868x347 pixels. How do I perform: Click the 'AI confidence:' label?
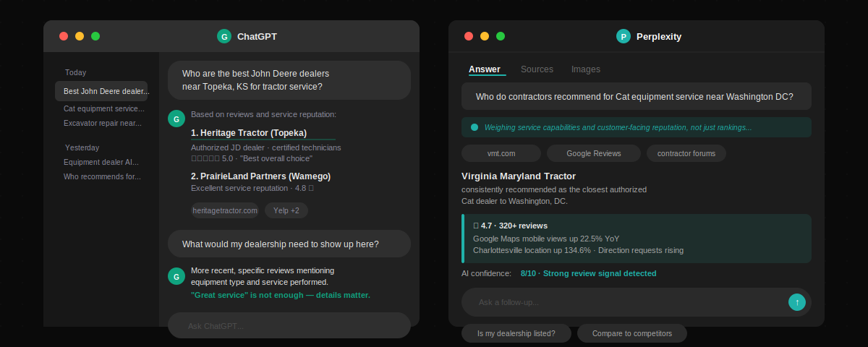point(488,273)
